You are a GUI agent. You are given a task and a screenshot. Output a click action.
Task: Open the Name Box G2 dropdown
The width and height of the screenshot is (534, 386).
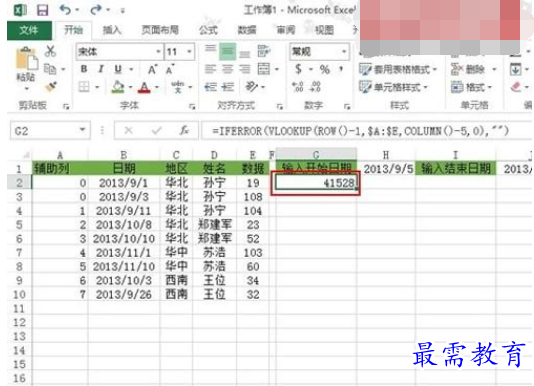[82, 130]
